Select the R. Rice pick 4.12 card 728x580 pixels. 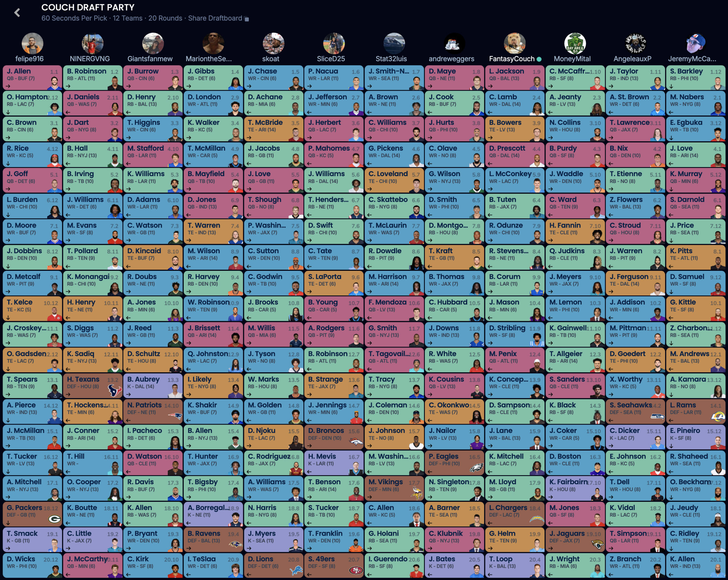click(x=32, y=155)
